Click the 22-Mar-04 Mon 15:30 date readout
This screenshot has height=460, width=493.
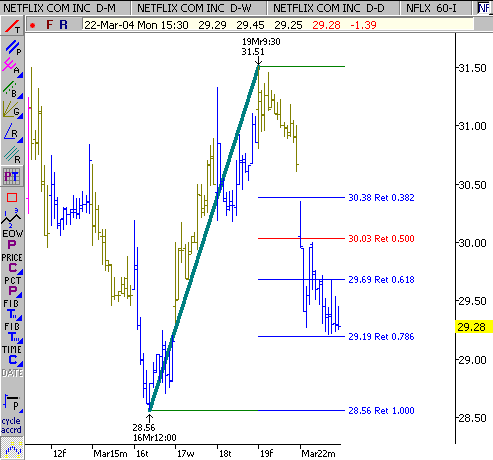(136, 25)
